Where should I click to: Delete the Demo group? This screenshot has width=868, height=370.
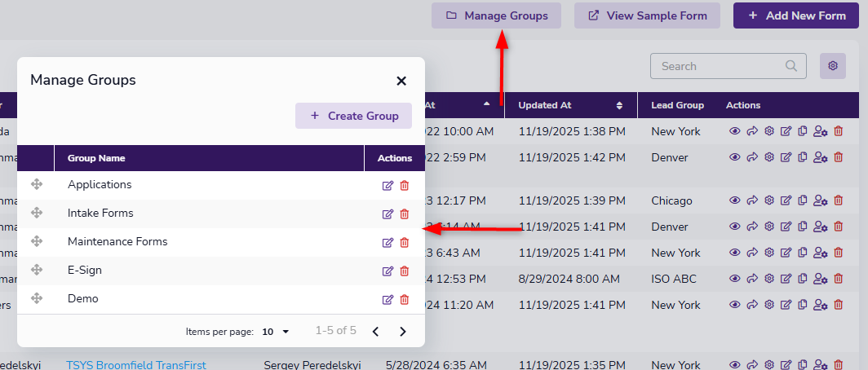[405, 300]
